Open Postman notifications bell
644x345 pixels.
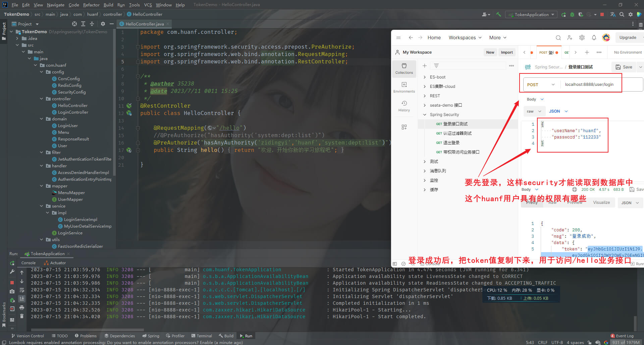(594, 38)
